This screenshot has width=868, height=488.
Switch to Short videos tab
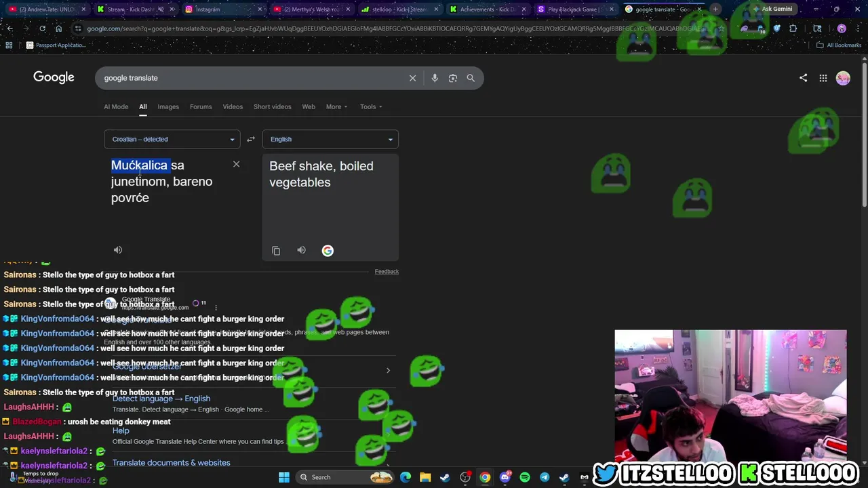pos(272,106)
